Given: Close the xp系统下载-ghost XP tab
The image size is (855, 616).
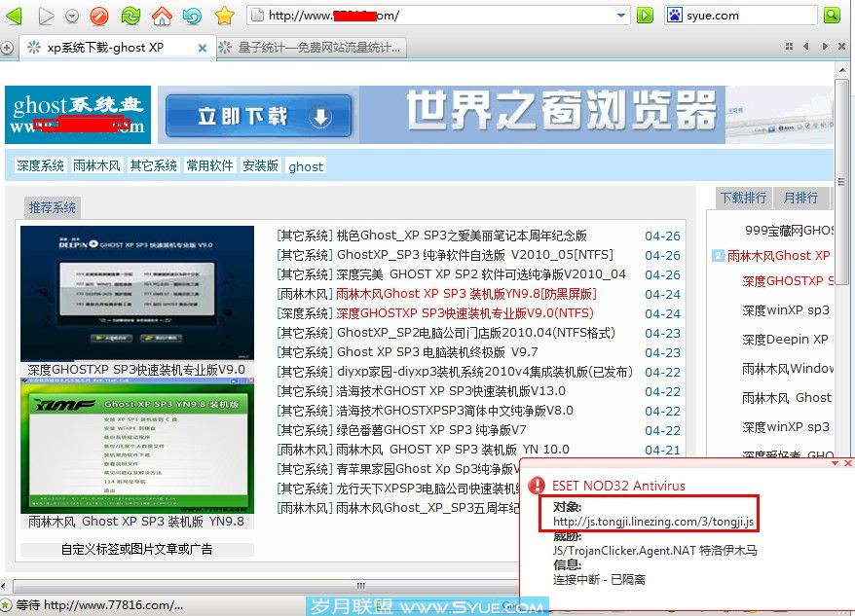Looking at the screenshot, I should [x=203, y=48].
